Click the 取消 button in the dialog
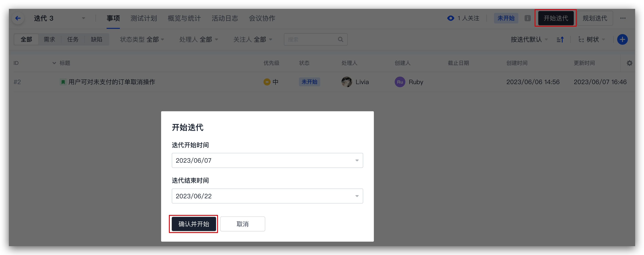Viewport: 644px width, 255px height. (242, 224)
